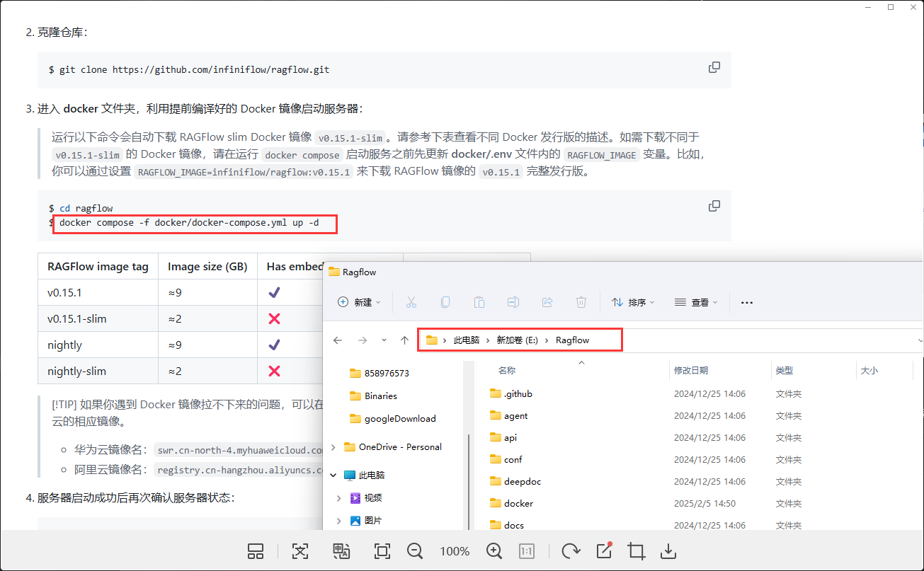Click the 新加卷 (E:) breadcrumb segment
Screen dimensions: 924x571
517,340
